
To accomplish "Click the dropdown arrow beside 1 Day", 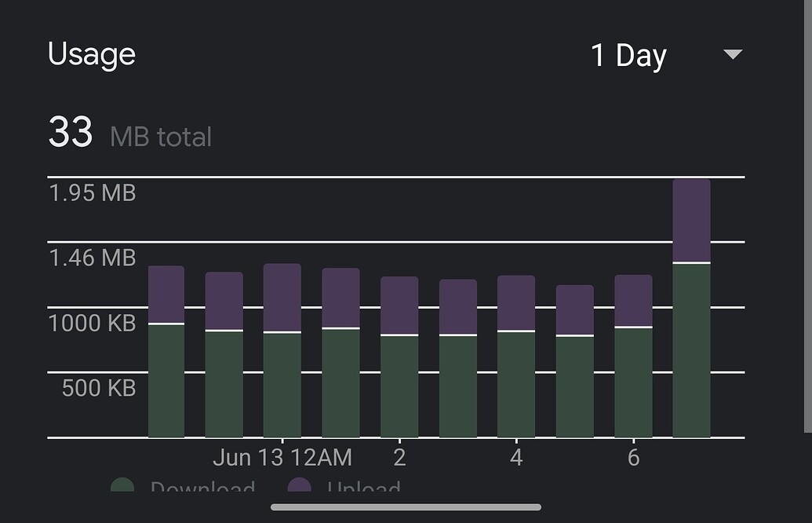I will pos(732,55).
